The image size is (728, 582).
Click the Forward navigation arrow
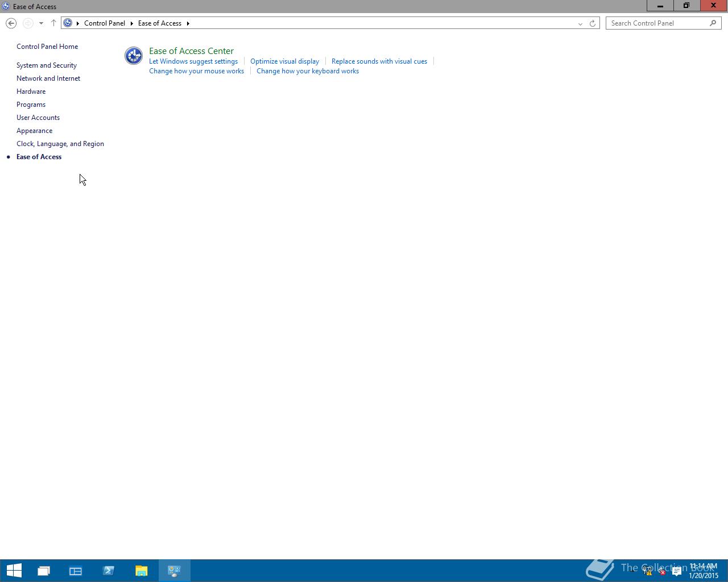[28, 23]
